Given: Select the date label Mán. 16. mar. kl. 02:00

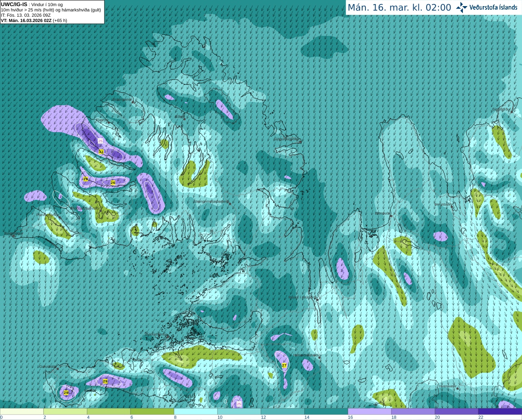Looking at the screenshot, I should pos(399,8).
